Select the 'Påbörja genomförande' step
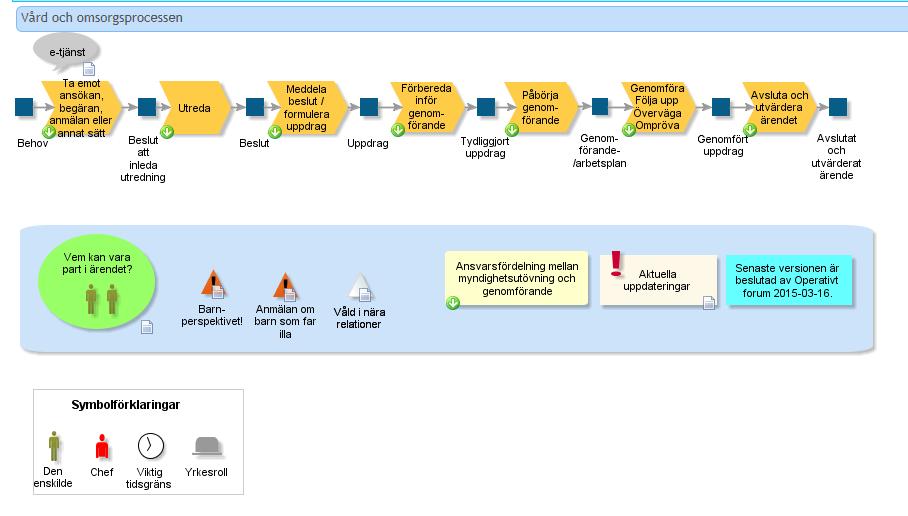 (540, 107)
